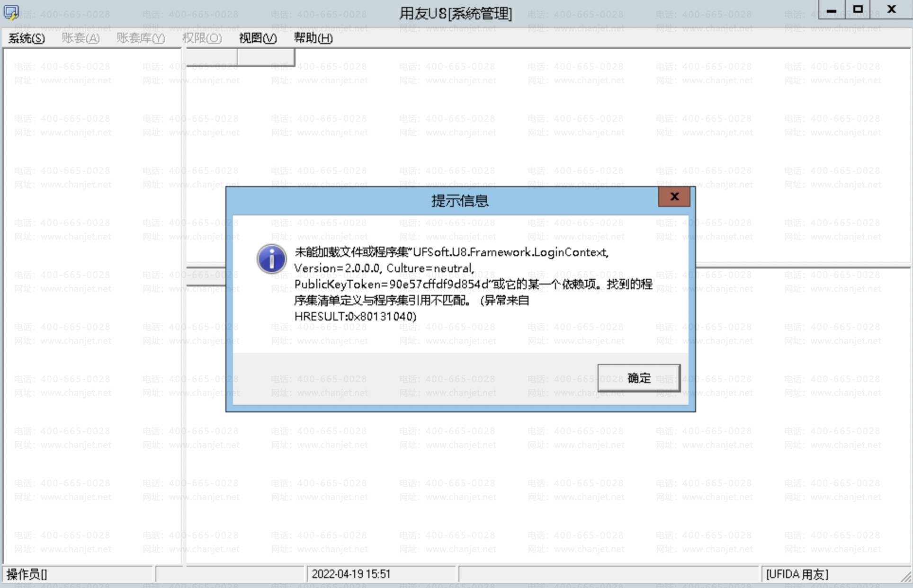Open the 系统(S) menu
The height and width of the screenshot is (588, 913).
(x=27, y=38)
